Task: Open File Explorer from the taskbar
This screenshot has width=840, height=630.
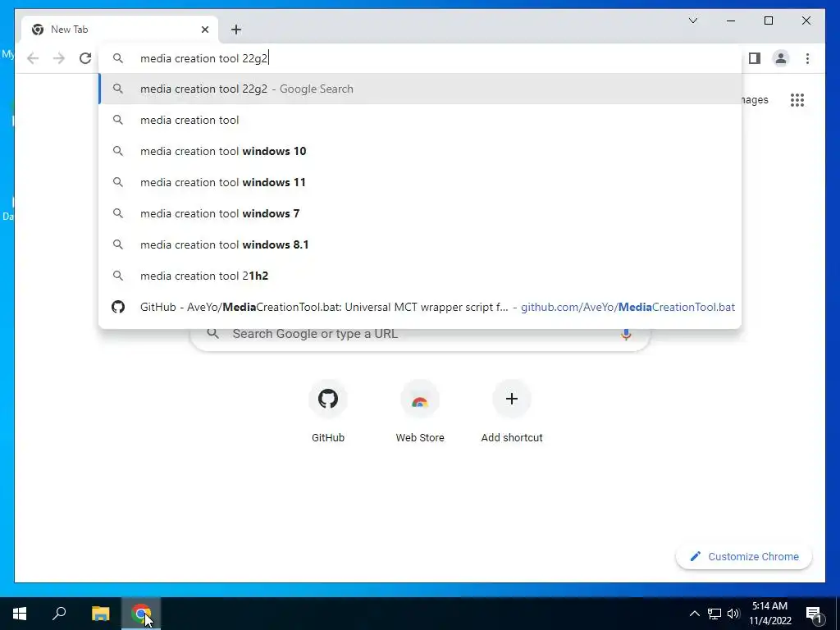Action: click(100, 614)
